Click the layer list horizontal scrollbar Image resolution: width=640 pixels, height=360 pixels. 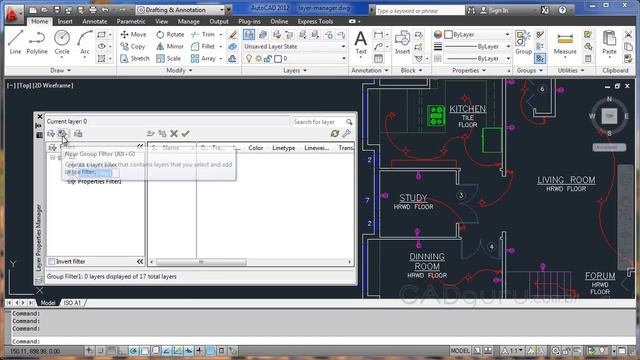[x=202, y=262]
